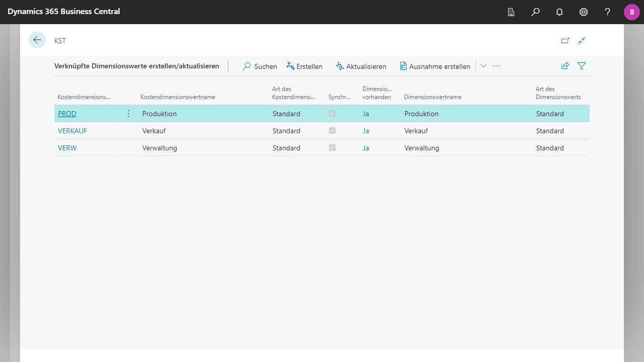Toggle the Synchr. checkbox in the VERKAUF row
This screenshot has height=362, width=644.
pyautogui.click(x=332, y=131)
